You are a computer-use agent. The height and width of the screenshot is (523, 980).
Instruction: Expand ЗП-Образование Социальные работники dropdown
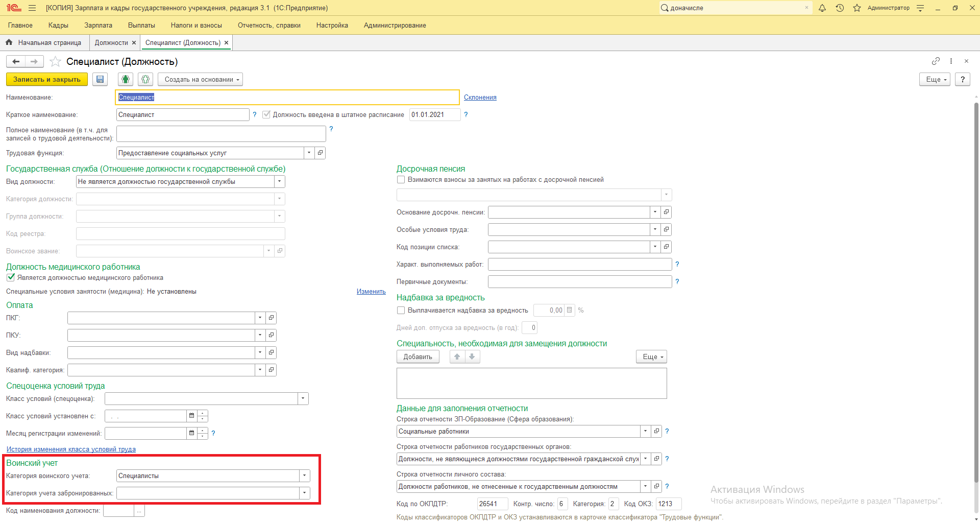tap(645, 431)
